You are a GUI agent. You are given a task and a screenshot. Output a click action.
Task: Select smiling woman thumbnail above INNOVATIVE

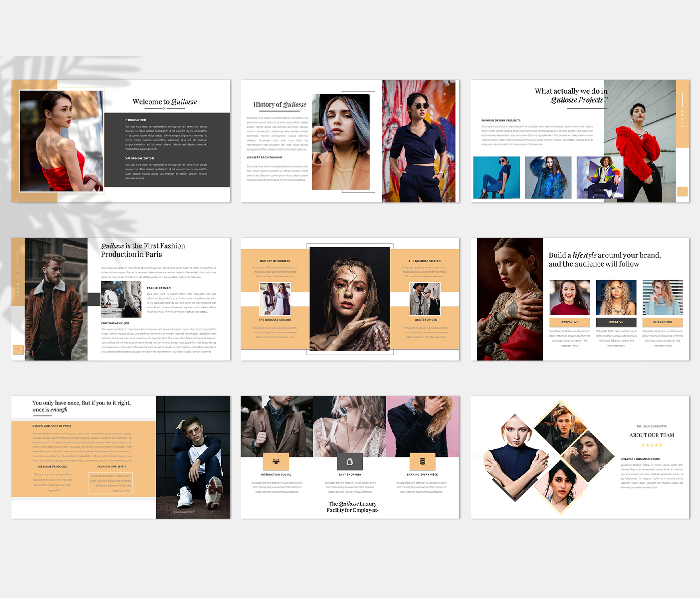[569, 297]
